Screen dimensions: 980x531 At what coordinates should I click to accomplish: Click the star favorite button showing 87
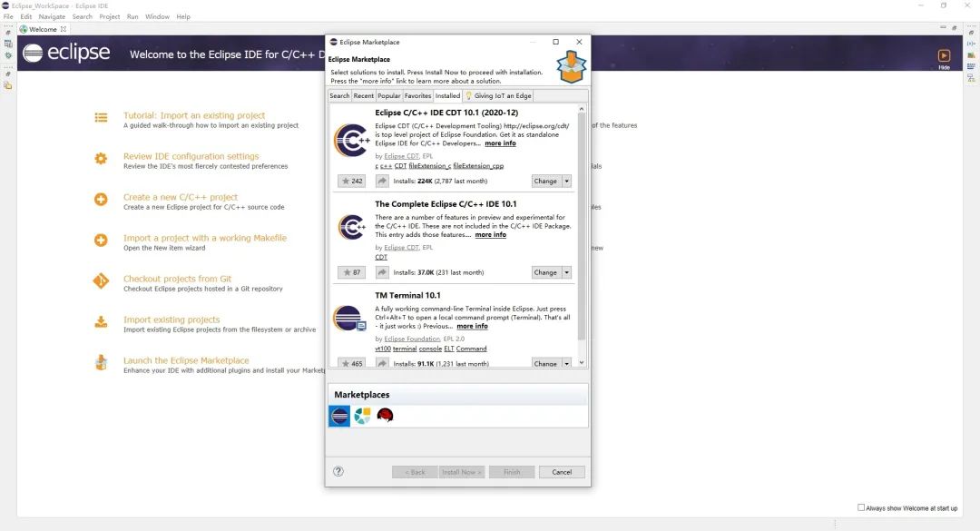351,272
